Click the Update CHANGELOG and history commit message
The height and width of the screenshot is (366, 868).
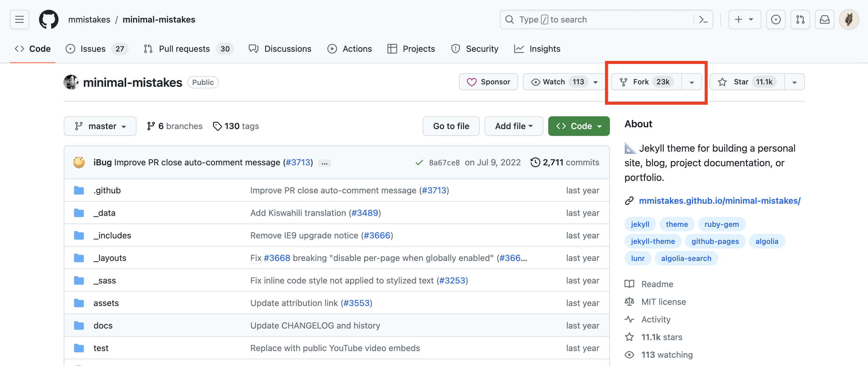coord(315,326)
